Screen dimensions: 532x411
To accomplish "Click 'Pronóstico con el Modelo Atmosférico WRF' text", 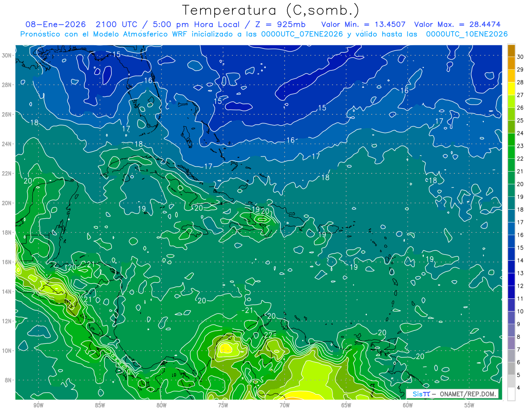I will pyautogui.click(x=104, y=34).
